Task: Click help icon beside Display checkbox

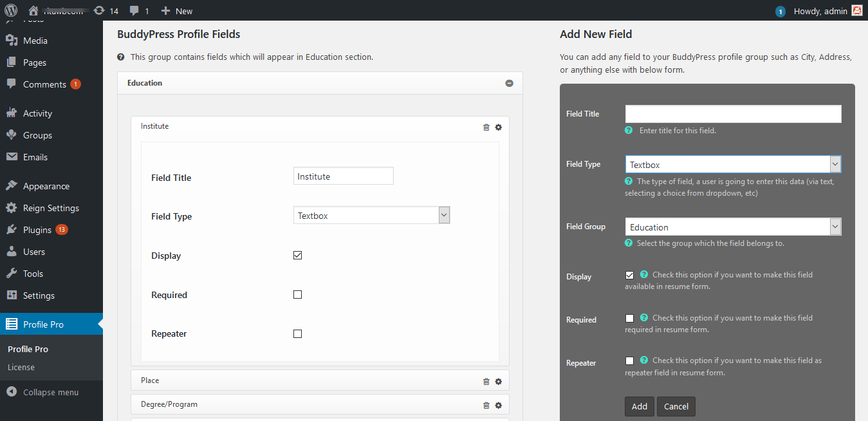Action: pyautogui.click(x=643, y=274)
